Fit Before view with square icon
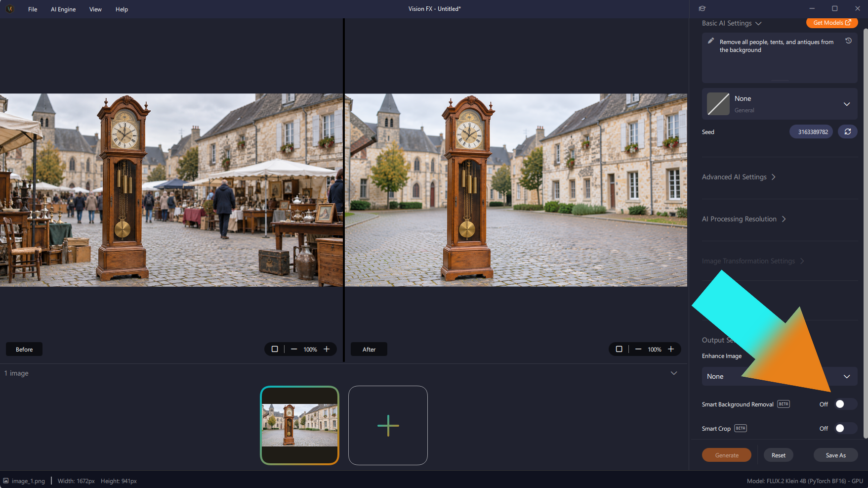The height and width of the screenshot is (488, 868). click(275, 349)
